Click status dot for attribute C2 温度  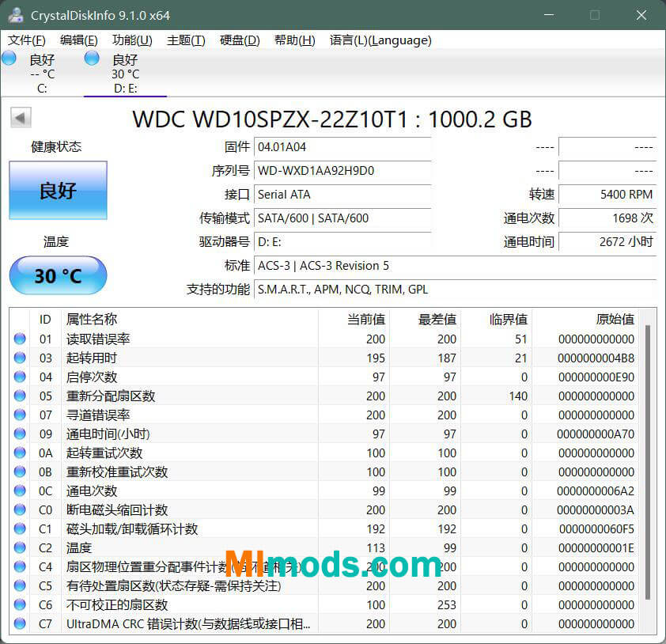click(20, 547)
